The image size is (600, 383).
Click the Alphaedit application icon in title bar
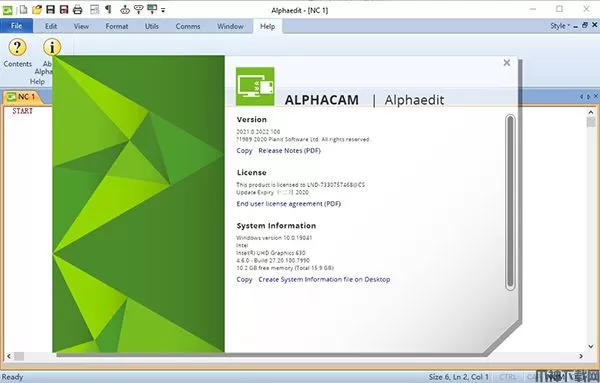click(x=7, y=10)
